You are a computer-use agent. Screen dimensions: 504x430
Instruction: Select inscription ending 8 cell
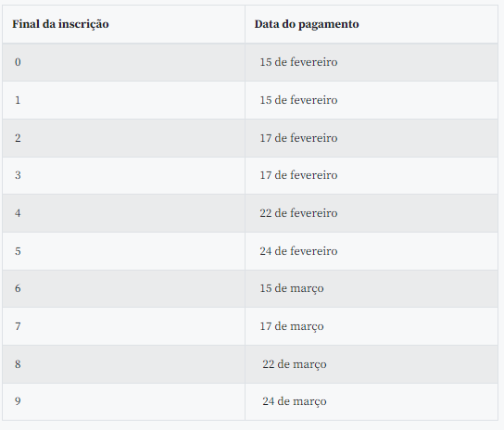click(123, 364)
